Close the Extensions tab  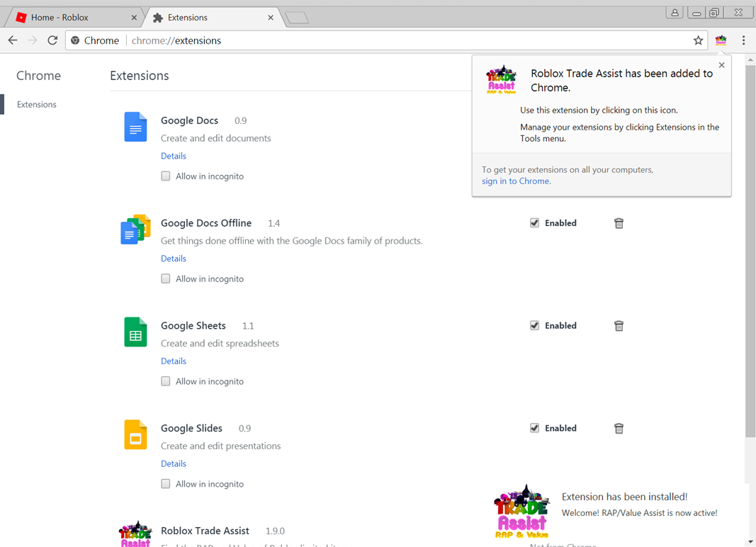271,18
